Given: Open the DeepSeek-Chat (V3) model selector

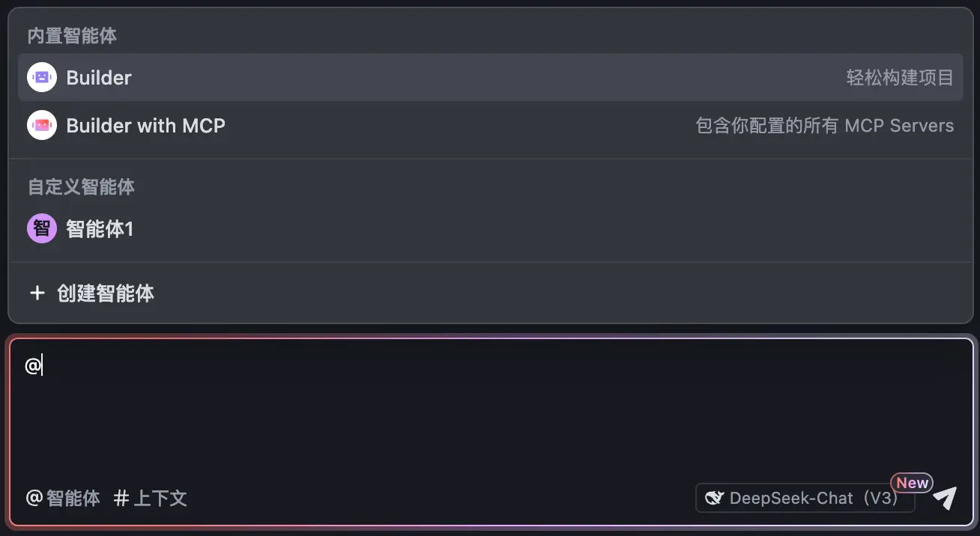Looking at the screenshot, I should tap(805, 498).
